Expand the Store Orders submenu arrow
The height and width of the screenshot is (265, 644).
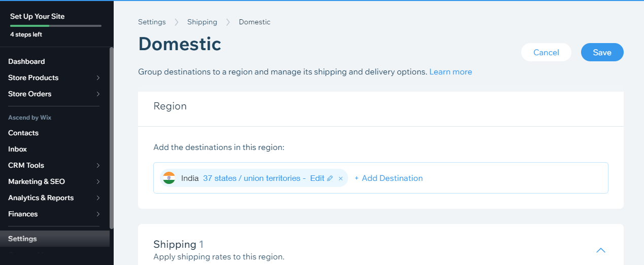pyautogui.click(x=98, y=94)
